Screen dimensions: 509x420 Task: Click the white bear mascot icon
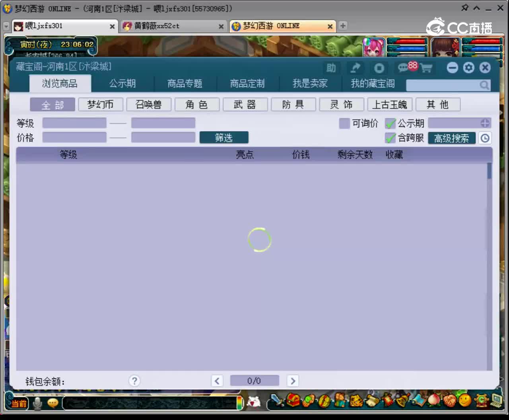254,402
